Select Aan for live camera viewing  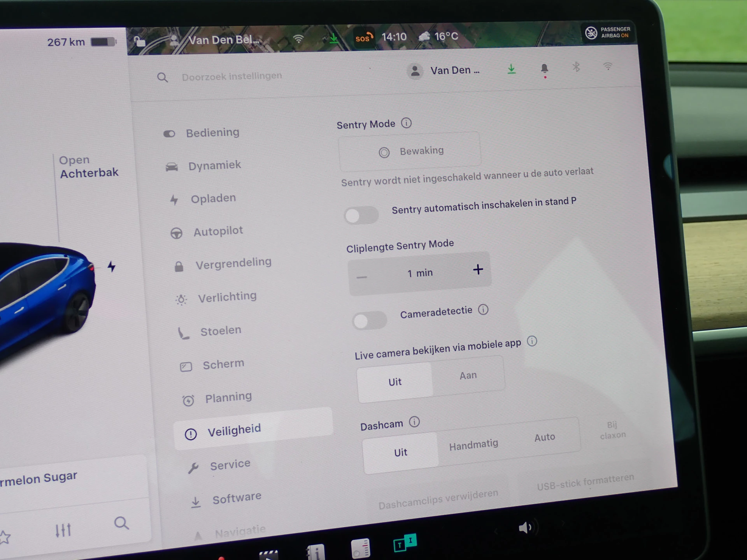coord(468,376)
